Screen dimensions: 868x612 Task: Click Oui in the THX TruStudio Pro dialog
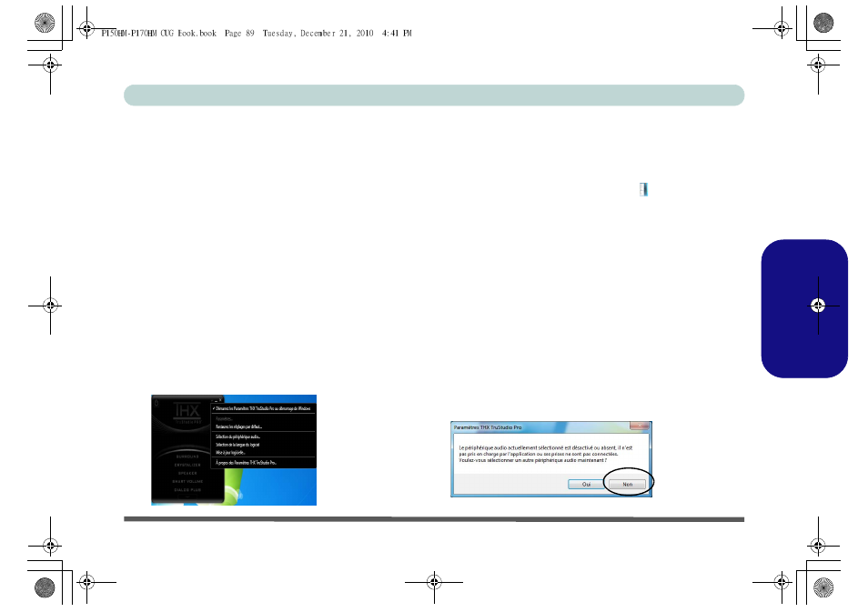586,484
